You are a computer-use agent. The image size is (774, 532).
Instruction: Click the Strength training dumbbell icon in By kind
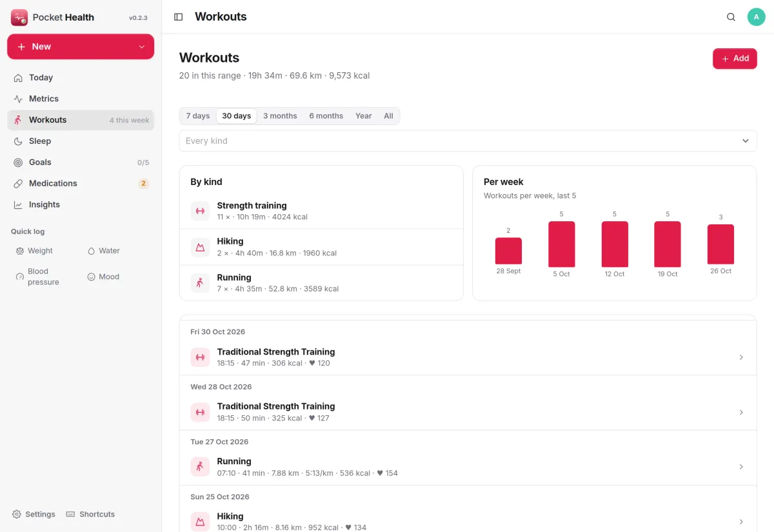pos(200,211)
